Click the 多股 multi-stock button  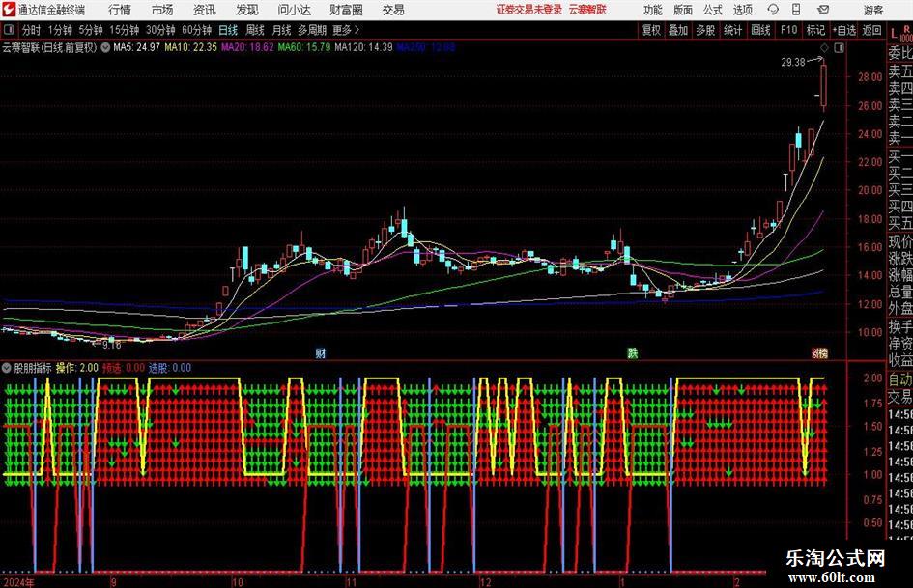(x=705, y=30)
